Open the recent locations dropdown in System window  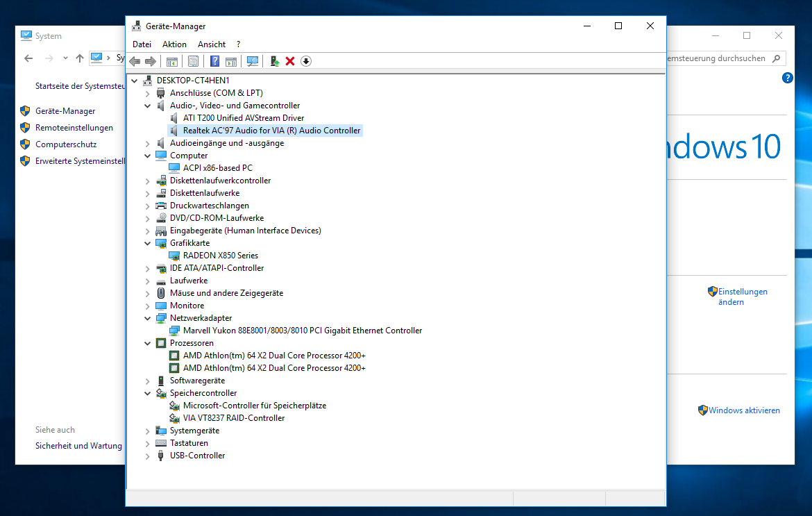tap(65, 58)
